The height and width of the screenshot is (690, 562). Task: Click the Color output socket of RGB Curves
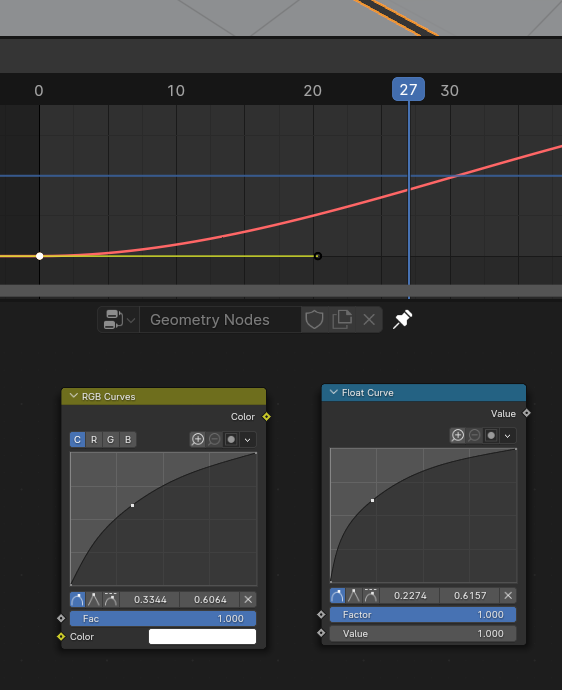tap(267, 416)
